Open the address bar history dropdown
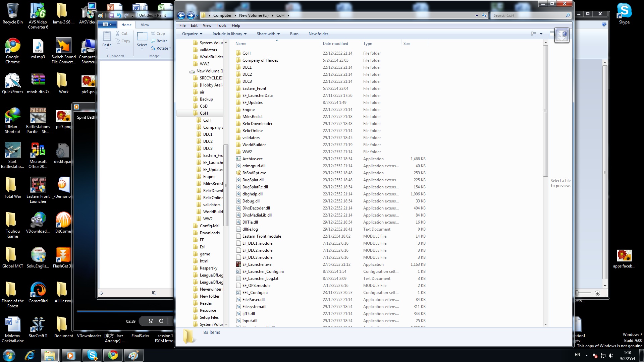This screenshot has height=362, width=644. [x=477, y=15]
